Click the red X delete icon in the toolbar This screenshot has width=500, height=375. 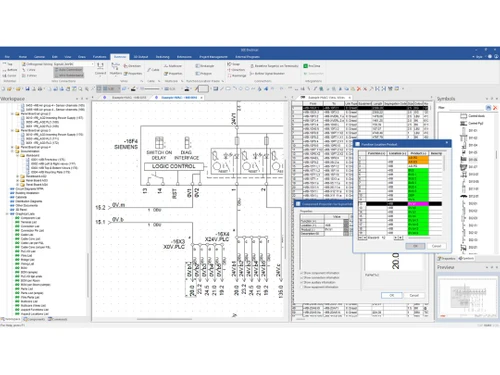pyautogui.click(x=359, y=89)
